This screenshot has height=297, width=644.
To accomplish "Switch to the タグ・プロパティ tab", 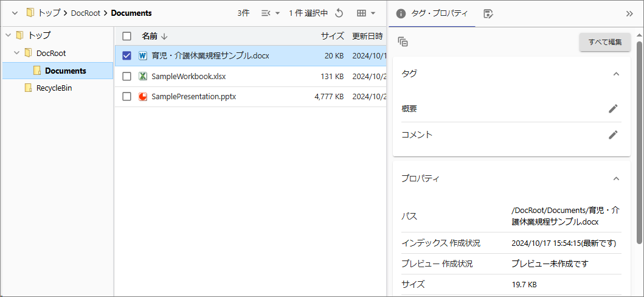I will click(432, 13).
